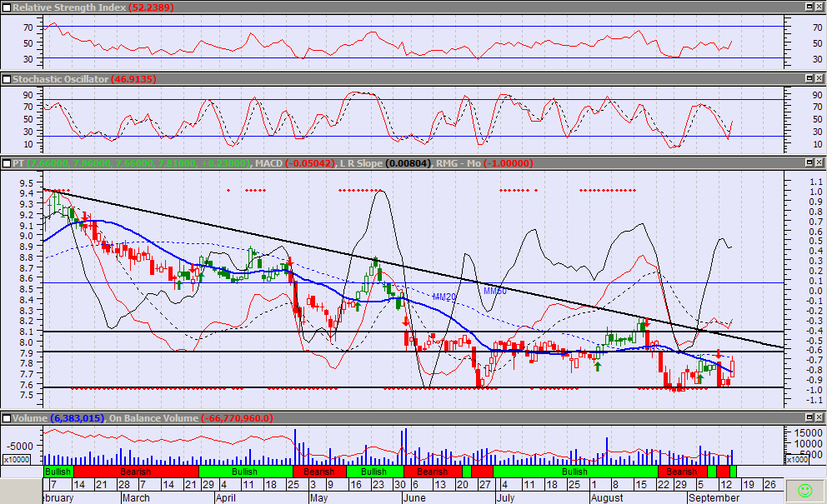Click the July label on the date axis
Viewport: 827px width, 504px height.
505,497
